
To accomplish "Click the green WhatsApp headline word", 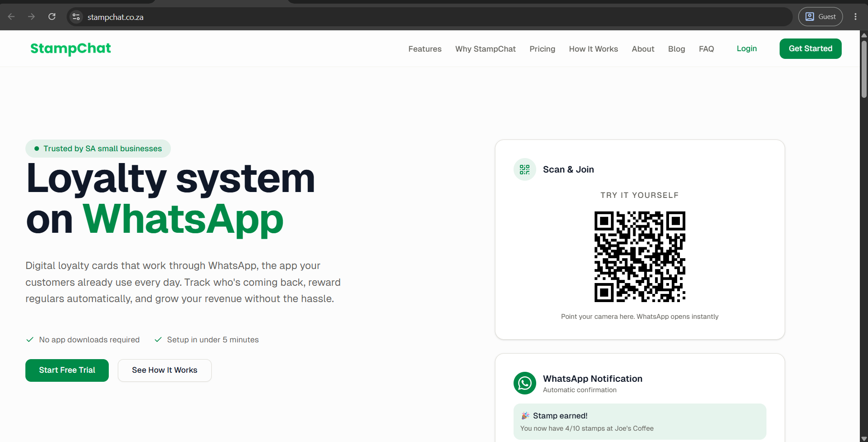I will [183, 220].
